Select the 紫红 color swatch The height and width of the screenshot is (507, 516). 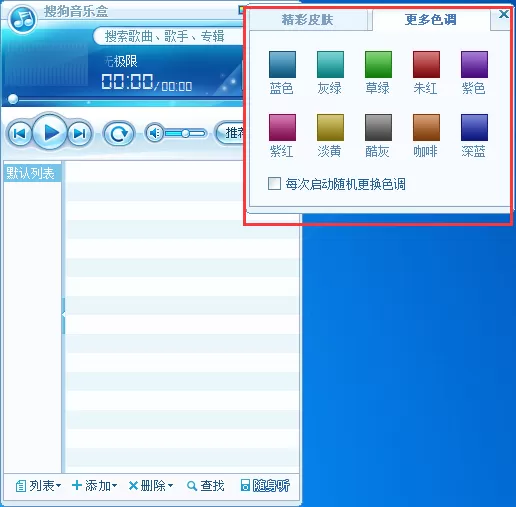(282, 128)
